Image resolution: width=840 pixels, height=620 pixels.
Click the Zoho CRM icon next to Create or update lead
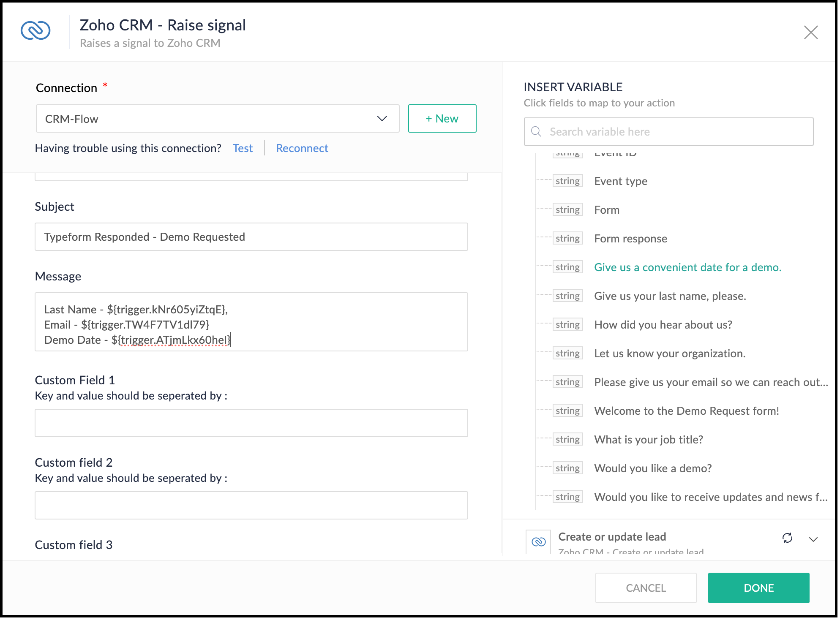pyautogui.click(x=538, y=541)
